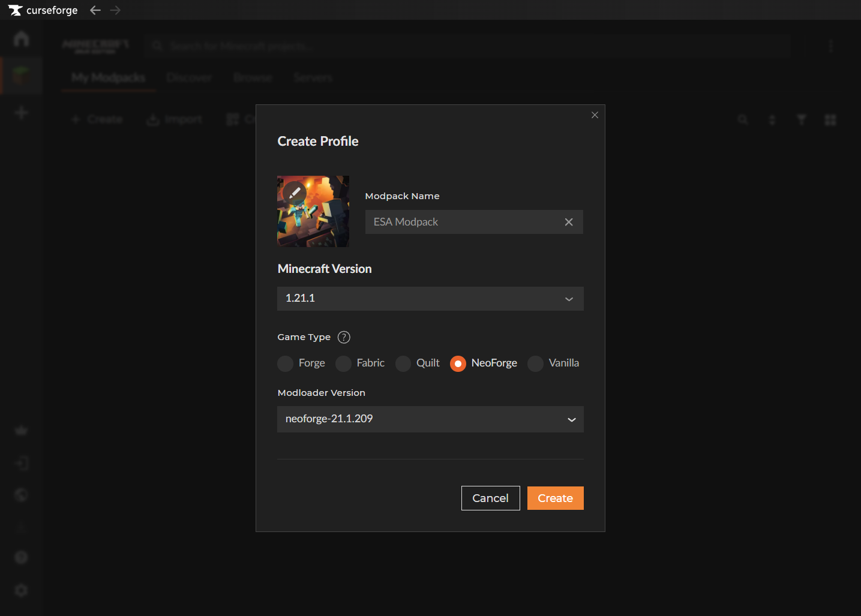Select the Forge game type radio button
Screen dimensions: 861x616
click(x=286, y=363)
